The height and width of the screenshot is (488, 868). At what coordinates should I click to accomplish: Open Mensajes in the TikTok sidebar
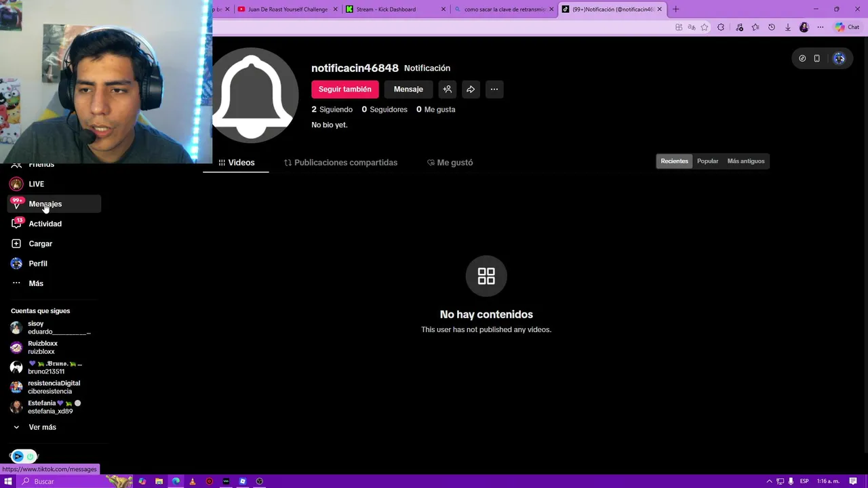(x=54, y=204)
